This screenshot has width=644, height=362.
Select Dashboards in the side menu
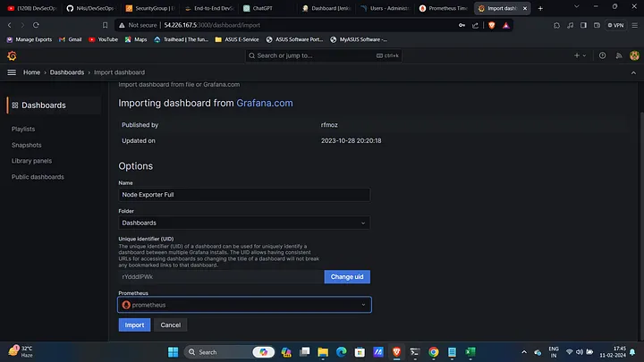[x=54, y=105]
